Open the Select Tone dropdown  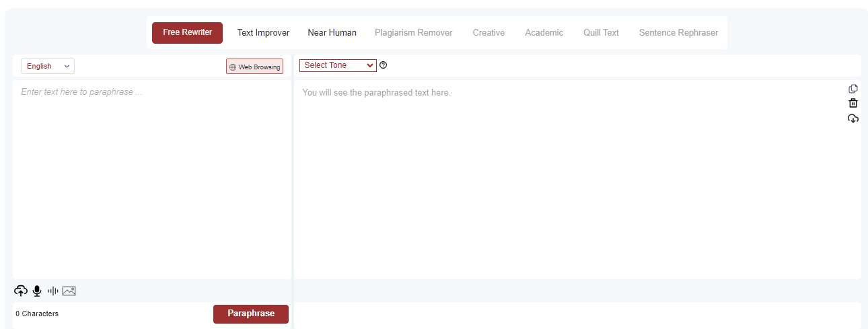coord(338,65)
